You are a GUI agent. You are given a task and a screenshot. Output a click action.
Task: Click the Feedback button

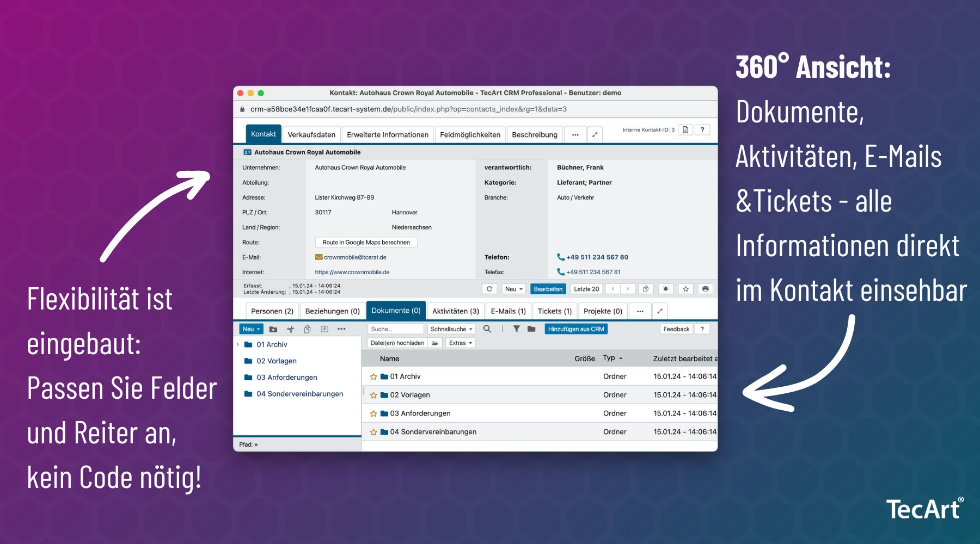point(676,329)
